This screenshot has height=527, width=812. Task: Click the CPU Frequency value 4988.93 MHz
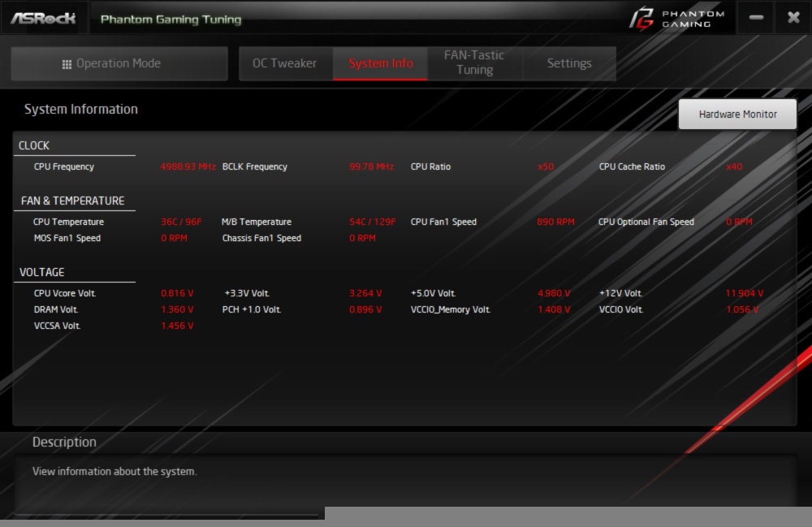(x=188, y=166)
